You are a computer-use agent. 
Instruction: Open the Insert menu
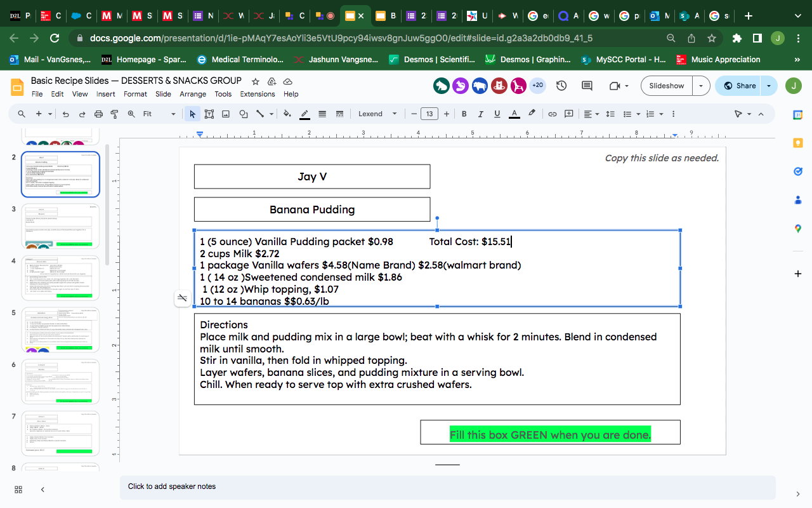106,94
